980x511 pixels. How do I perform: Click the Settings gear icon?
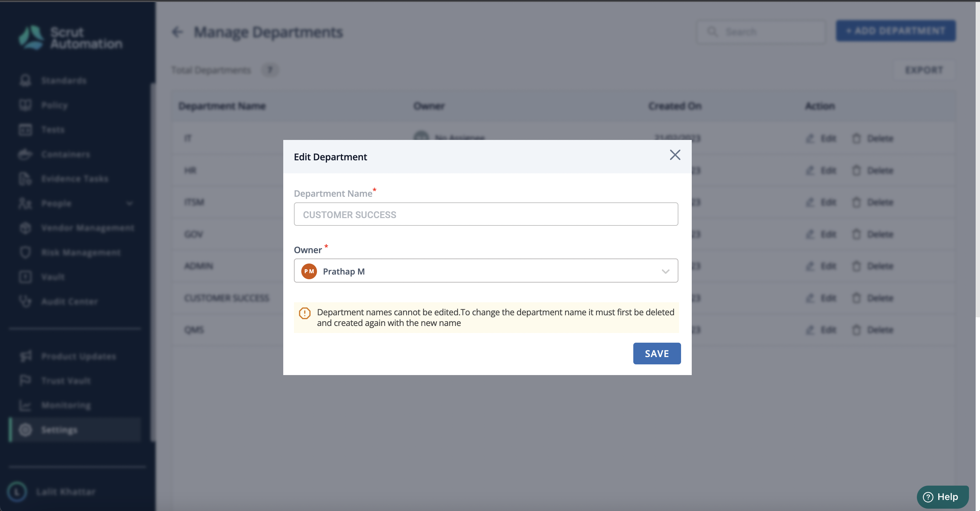tap(25, 430)
